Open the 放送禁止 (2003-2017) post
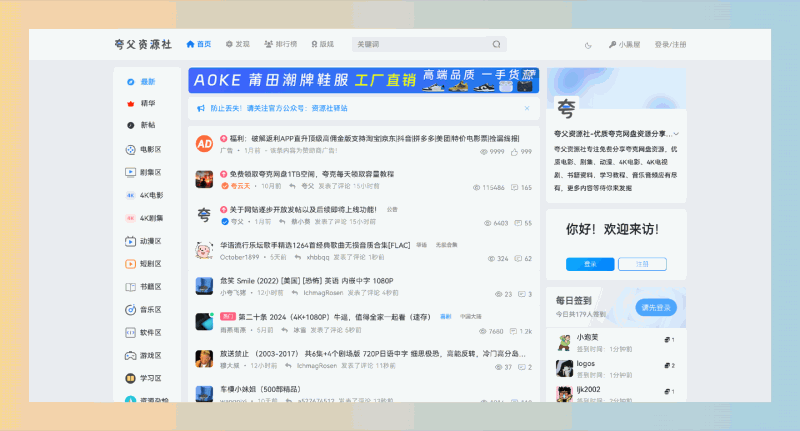The image size is (800, 431). click(x=372, y=353)
